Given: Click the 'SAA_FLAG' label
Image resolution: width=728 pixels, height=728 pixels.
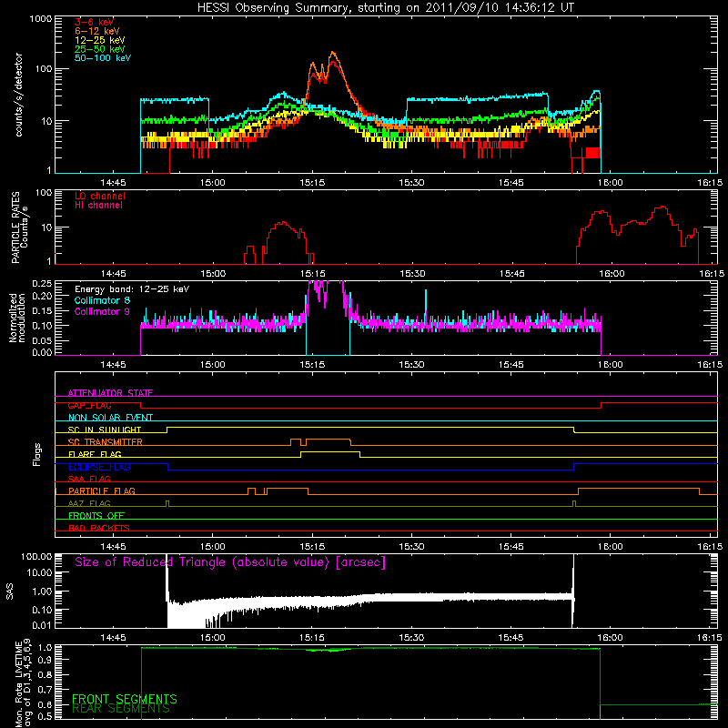Looking at the screenshot, I should point(89,479).
